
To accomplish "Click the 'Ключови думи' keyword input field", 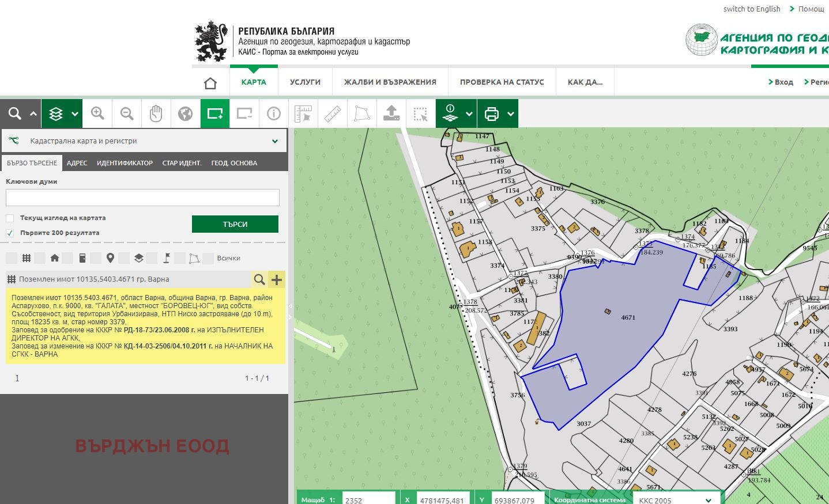I will pyautogui.click(x=142, y=198).
